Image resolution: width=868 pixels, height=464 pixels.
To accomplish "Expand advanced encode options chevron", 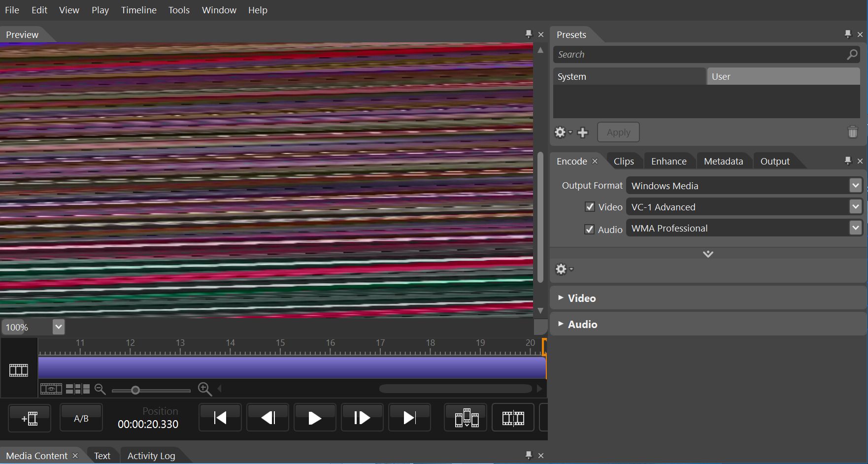I will pos(708,254).
